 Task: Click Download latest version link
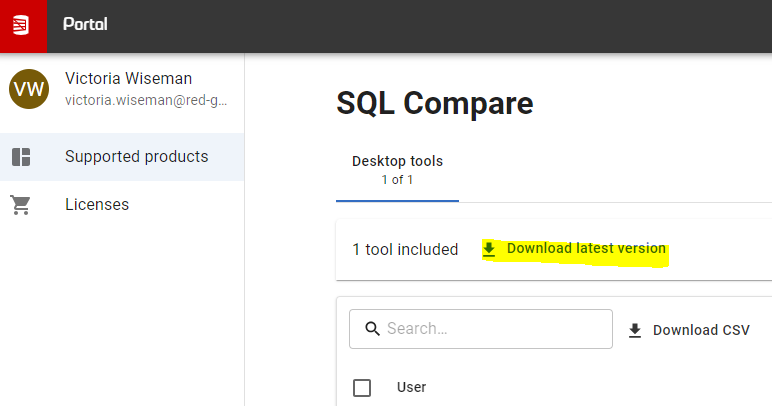pyautogui.click(x=574, y=249)
